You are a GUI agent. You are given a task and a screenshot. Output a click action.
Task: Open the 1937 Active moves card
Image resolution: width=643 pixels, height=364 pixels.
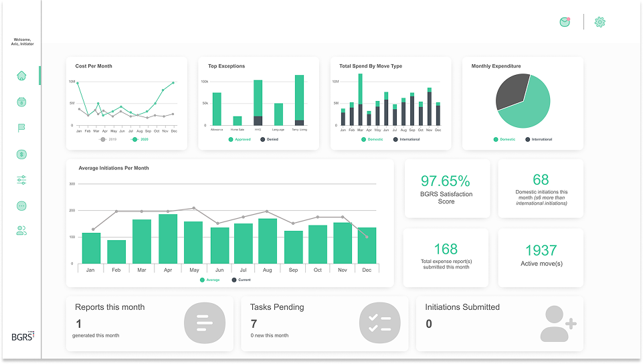click(x=541, y=258)
